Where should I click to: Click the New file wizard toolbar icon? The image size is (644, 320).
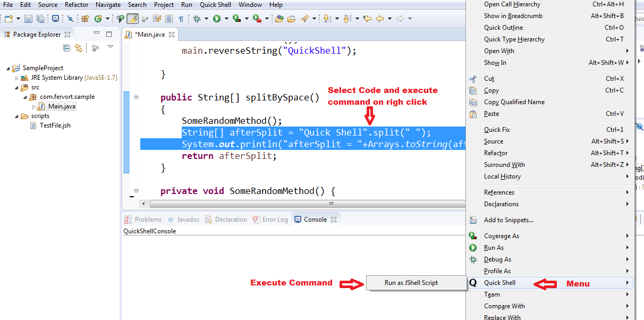pyautogui.click(x=9, y=19)
